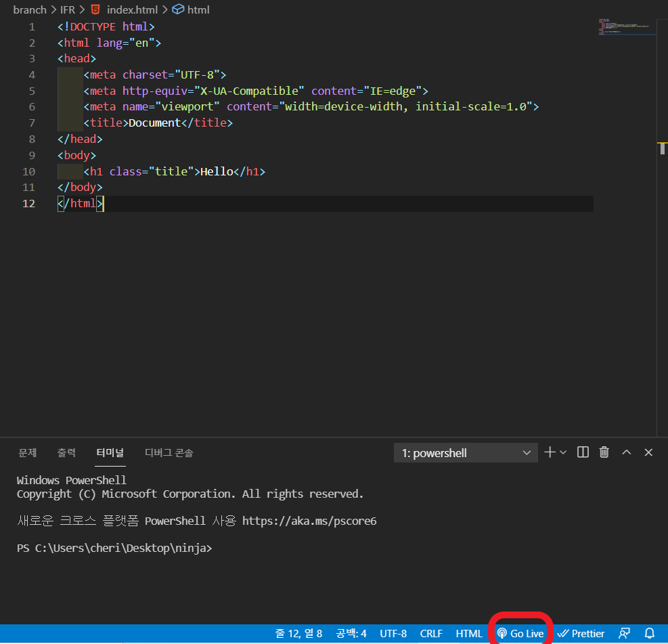Click the viewport meta tag line
The width and height of the screenshot is (668, 644).
[x=311, y=106]
